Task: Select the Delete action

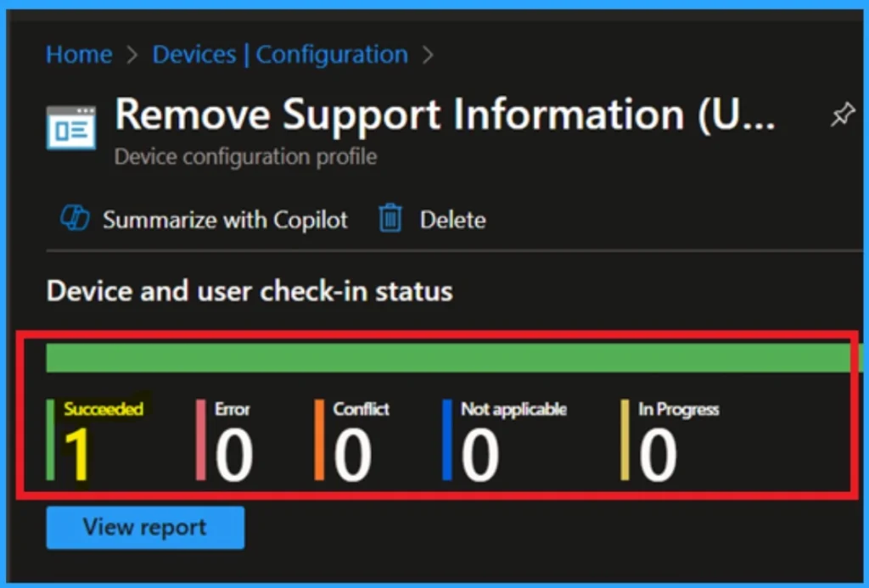Action: coord(452,219)
